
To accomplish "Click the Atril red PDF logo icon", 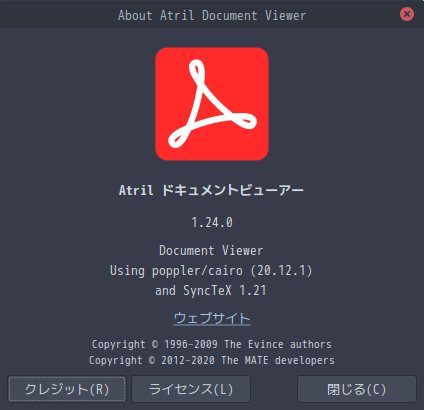I will [x=212, y=104].
